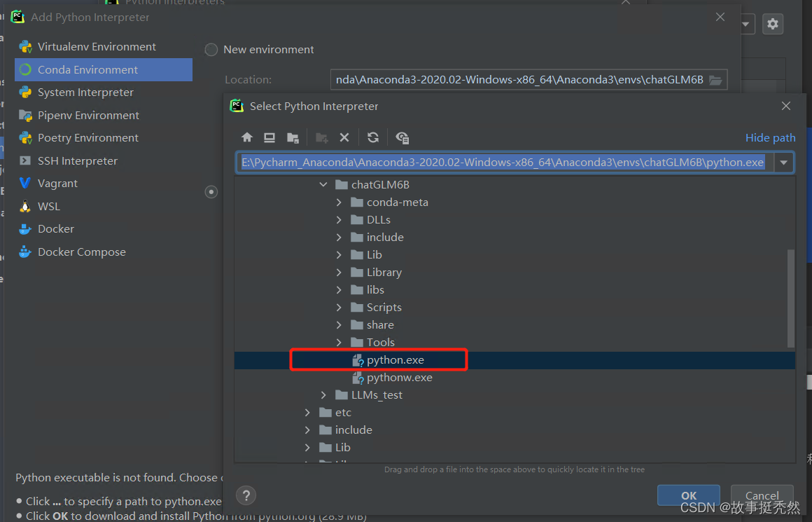Screen dimensions: 812x522
Task: Expand the Scripts folder
Action: coord(339,308)
